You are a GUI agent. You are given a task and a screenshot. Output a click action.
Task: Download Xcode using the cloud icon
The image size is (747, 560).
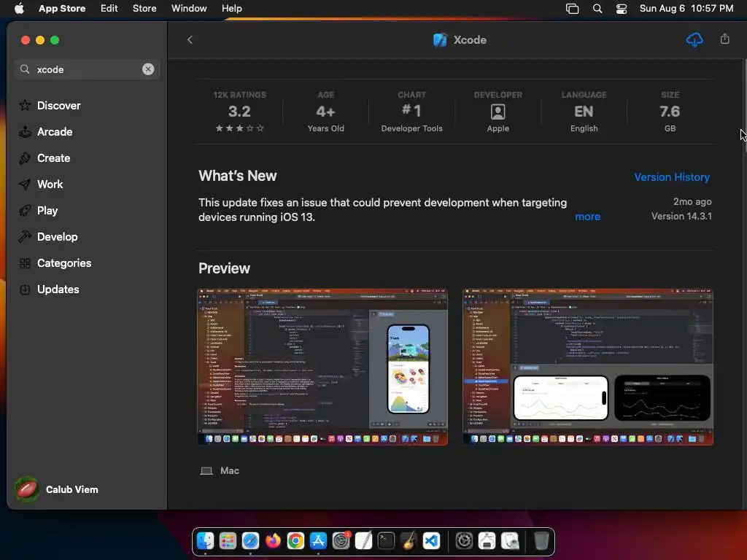[694, 40]
